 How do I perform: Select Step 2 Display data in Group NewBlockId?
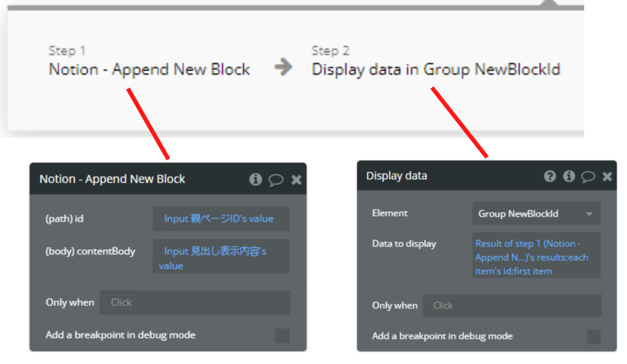[x=436, y=63]
